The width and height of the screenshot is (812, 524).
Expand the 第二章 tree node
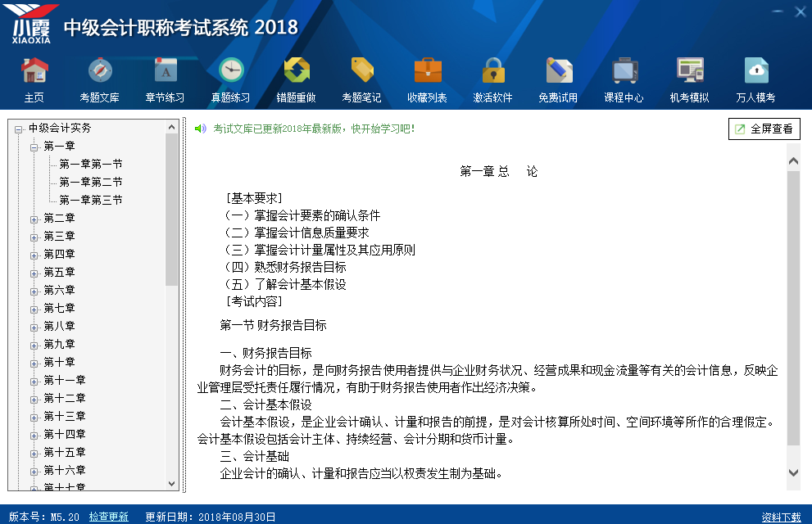(34, 219)
